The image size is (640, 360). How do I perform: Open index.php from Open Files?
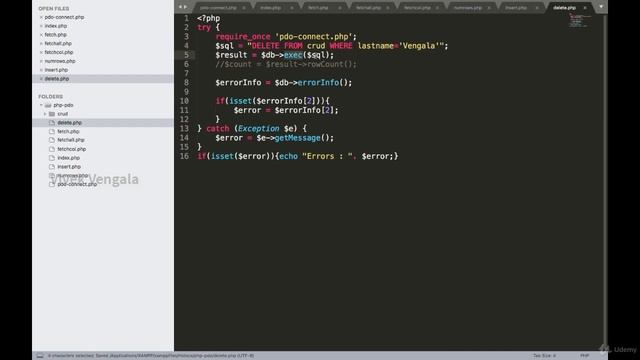point(56,26)
